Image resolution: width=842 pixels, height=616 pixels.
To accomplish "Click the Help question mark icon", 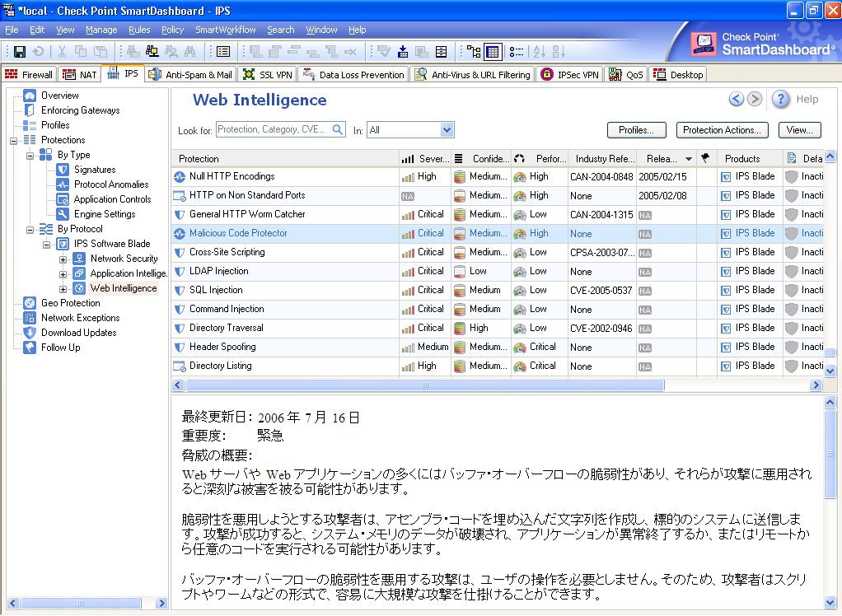I will click(x=780, y=99).
